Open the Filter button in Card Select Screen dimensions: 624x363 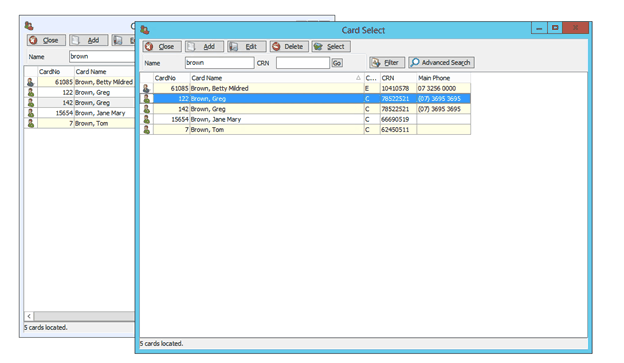pos(387,62)
